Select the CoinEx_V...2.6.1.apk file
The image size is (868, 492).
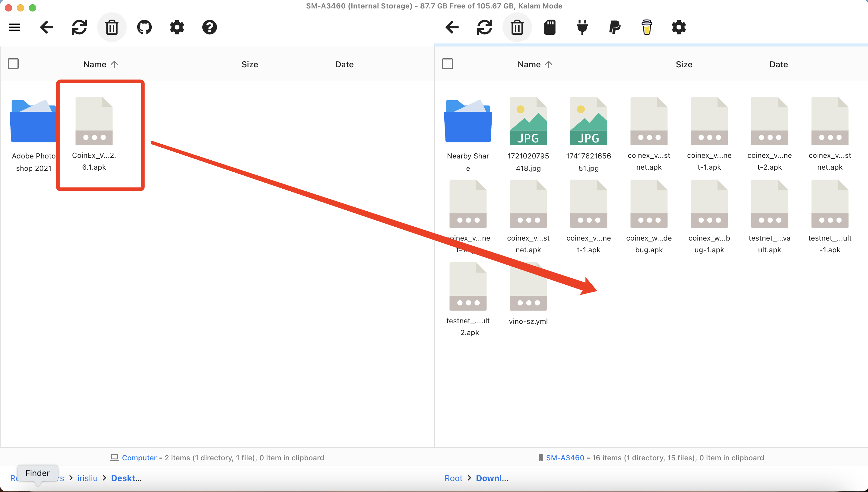pos(94,134)
